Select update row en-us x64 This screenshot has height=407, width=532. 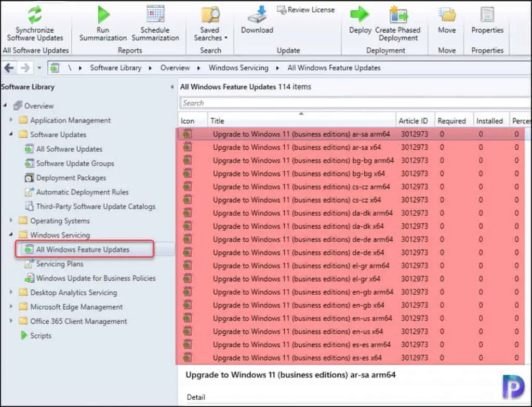click(x=351, y=331)
